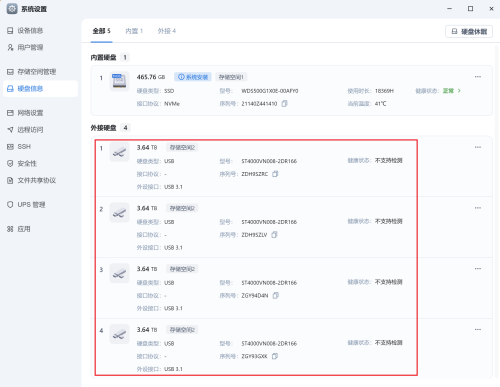Viewport: 500px width, 387px height.
Task: Click the internal SSD drive thumbnail
Action: point(119,81)
